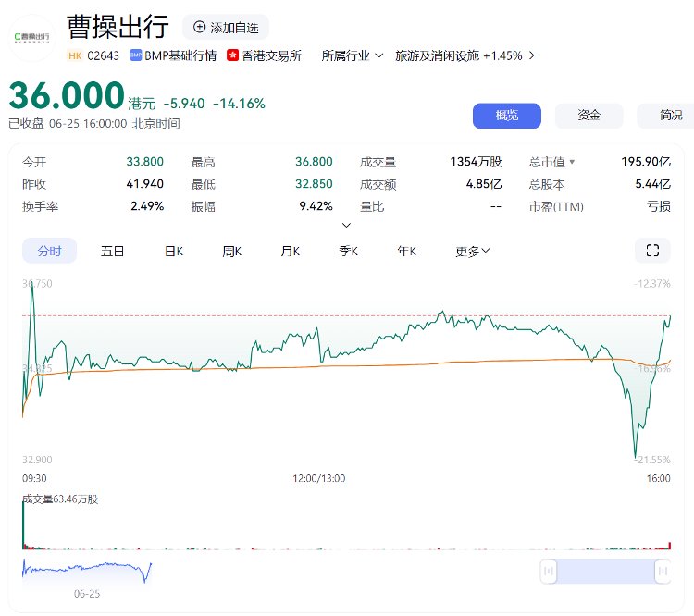Add stock via 添加自选 button
The image size is (694, 616).
point(226,28)
